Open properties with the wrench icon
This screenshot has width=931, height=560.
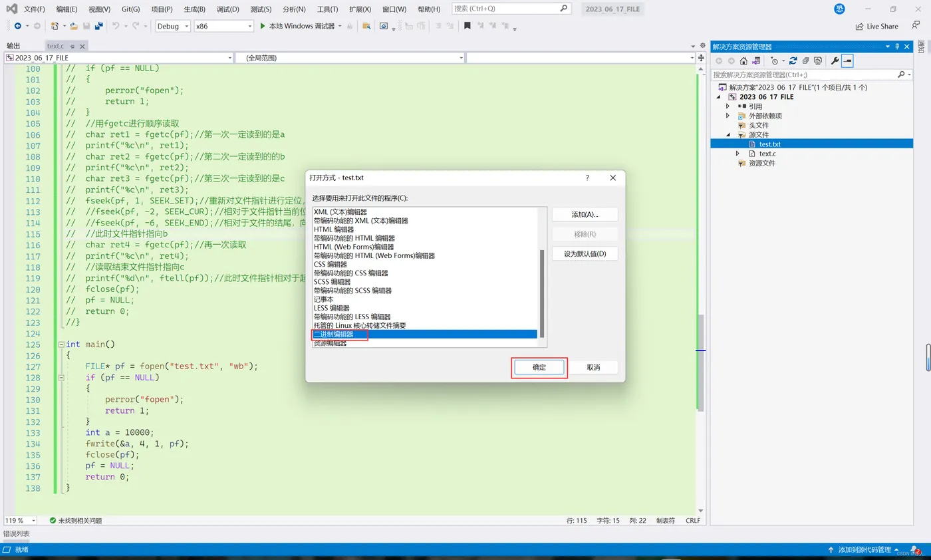pos(835,61)
